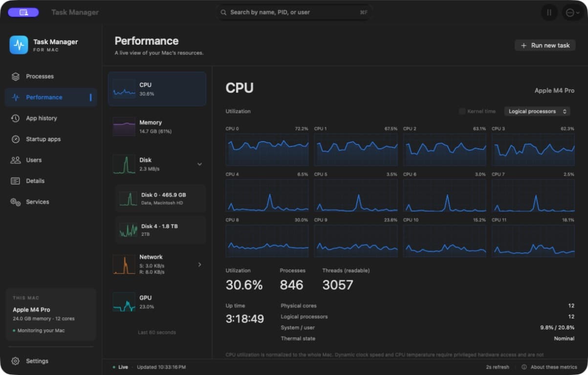This screenshot has width=588, height=375.
Task: Click the purple sidebar toggle pill in title bar
Action: click(x=23, y=12)
